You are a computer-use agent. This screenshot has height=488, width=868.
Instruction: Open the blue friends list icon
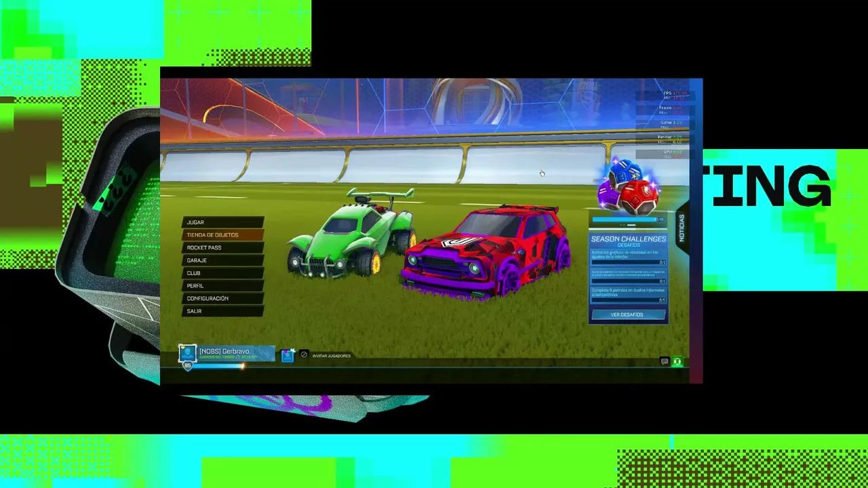click(288, 355)
